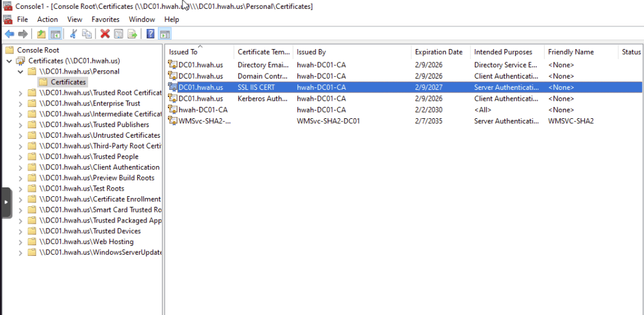This screenshot has height=315, width=644.
Task: Click the blue Help question mark icon
Action: 151,34
